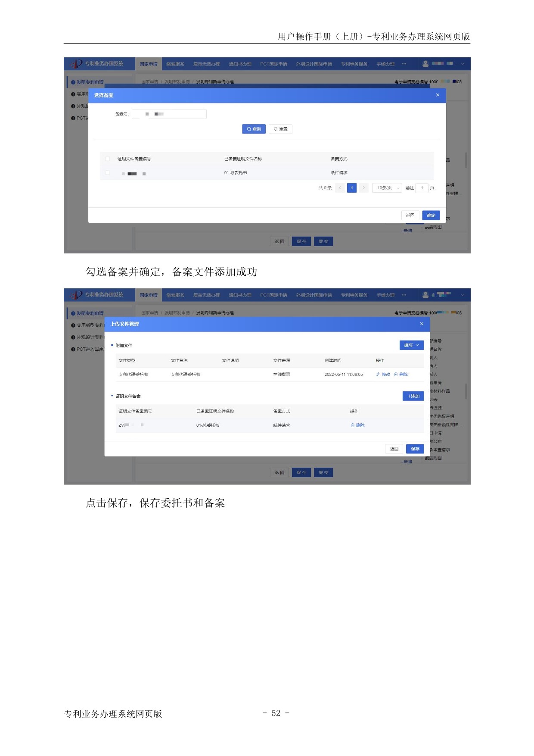Screen dimensions: 534x756
Task: Close the 选择备案 dialog with X
Action: [x=438, y=95]
